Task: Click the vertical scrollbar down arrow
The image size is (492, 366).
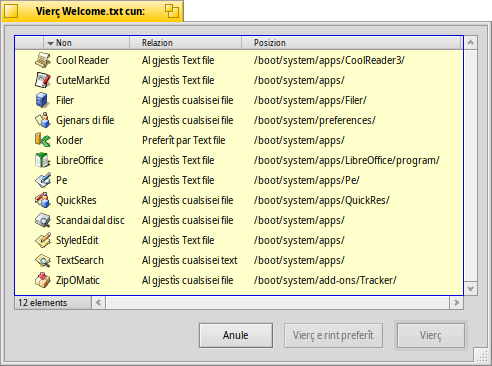Action: pos(471,289)
